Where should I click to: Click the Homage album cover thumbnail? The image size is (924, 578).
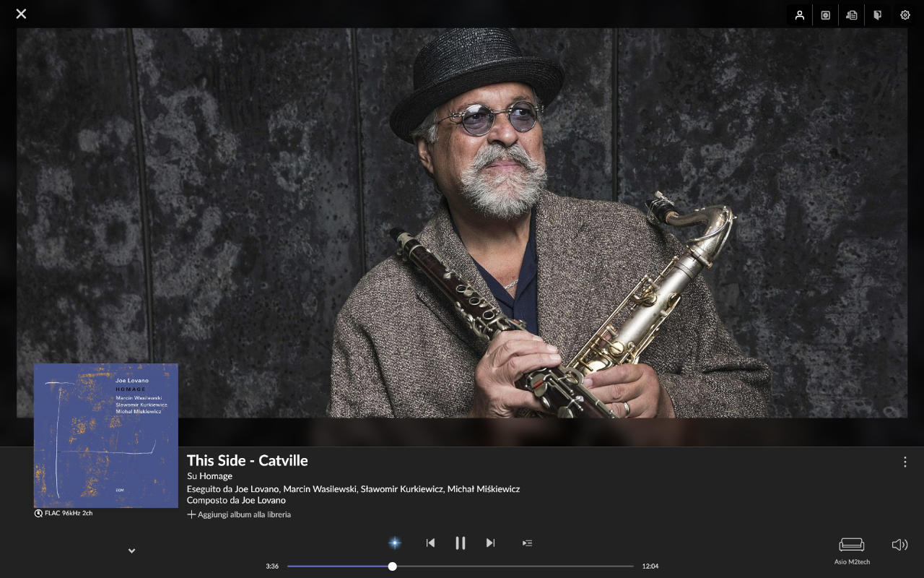pos(106,436)
